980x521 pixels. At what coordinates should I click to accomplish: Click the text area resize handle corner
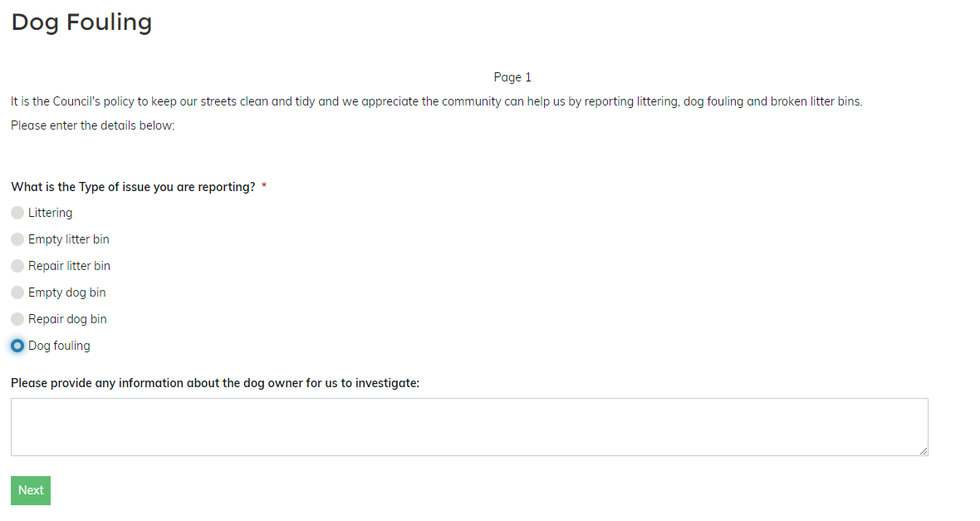924,451
